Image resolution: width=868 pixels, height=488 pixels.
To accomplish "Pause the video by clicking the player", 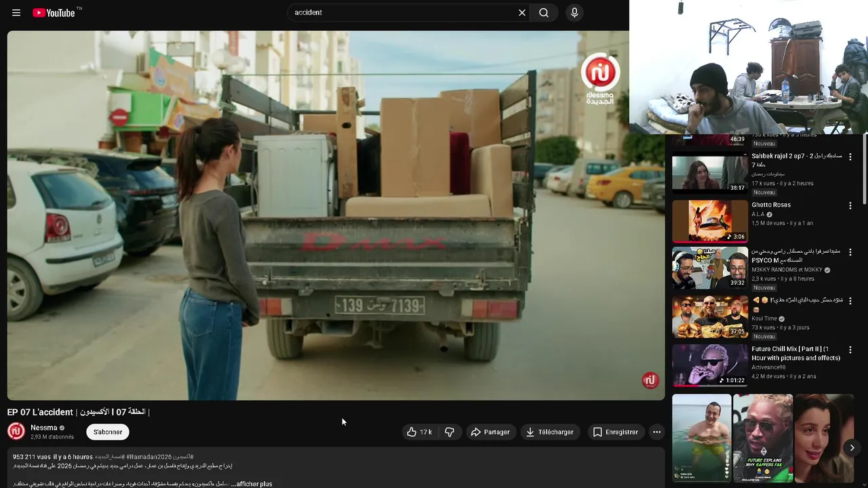I will click(x=336, y=216).
